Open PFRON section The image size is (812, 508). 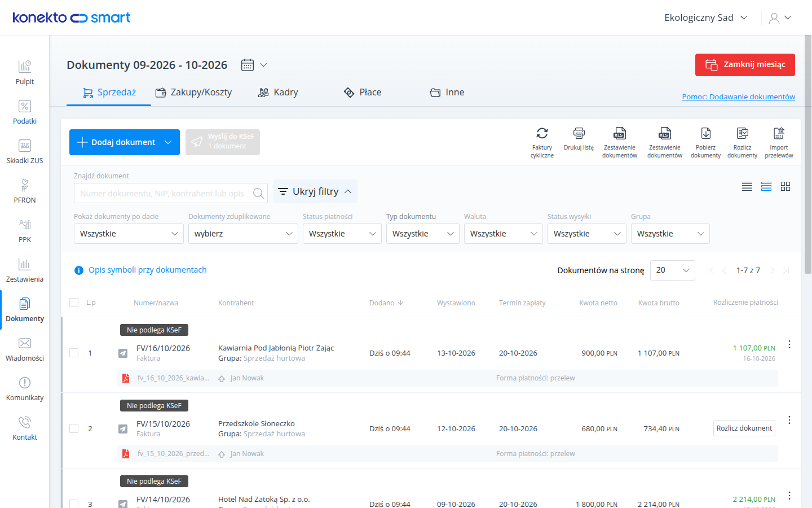25,191
